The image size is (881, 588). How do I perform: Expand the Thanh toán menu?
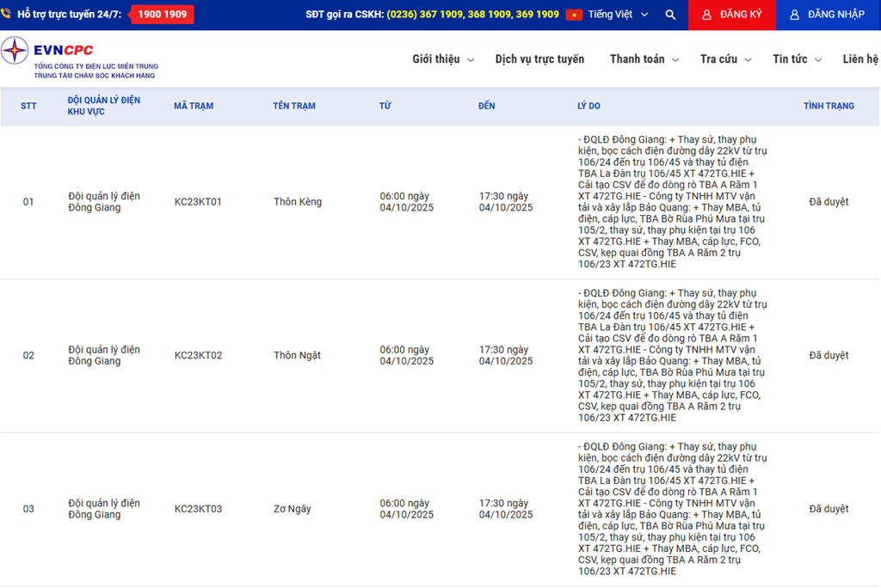644,59
